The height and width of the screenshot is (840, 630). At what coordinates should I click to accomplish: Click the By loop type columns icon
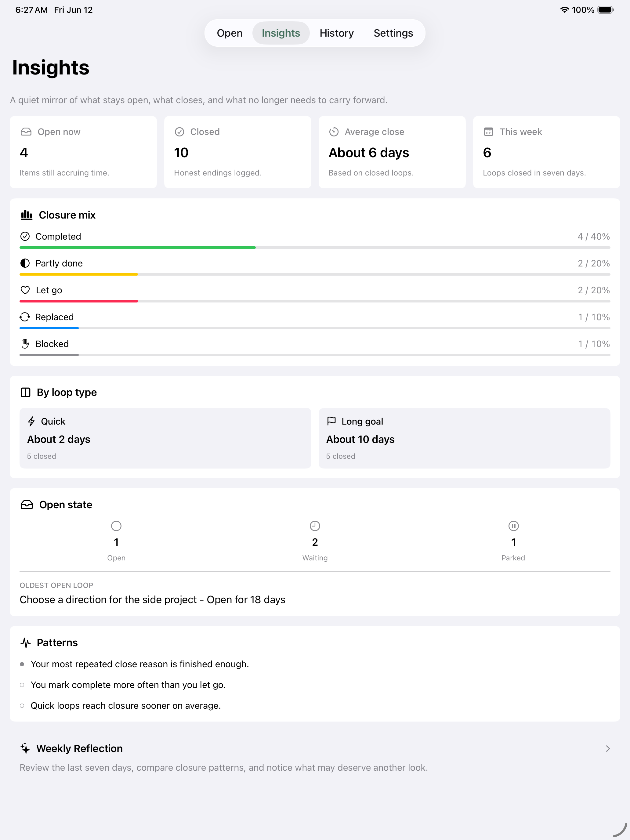[25, 392]
